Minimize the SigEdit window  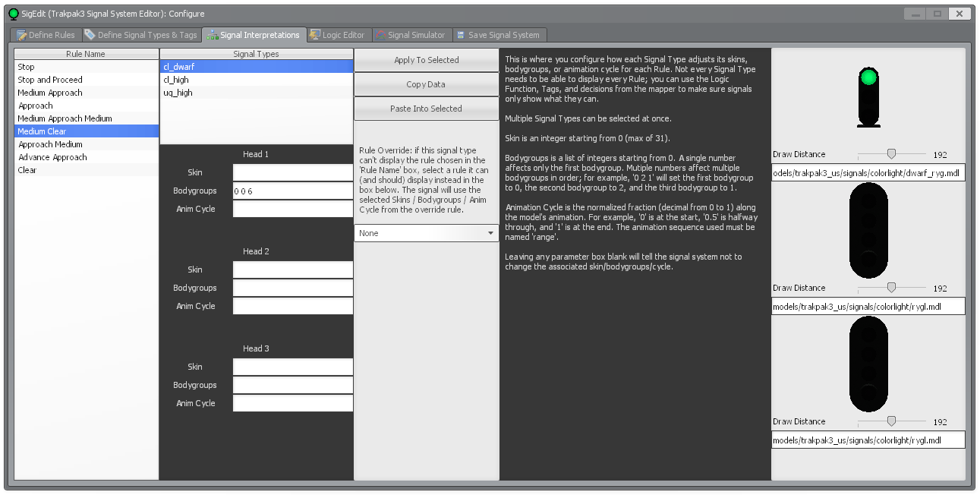915,14
